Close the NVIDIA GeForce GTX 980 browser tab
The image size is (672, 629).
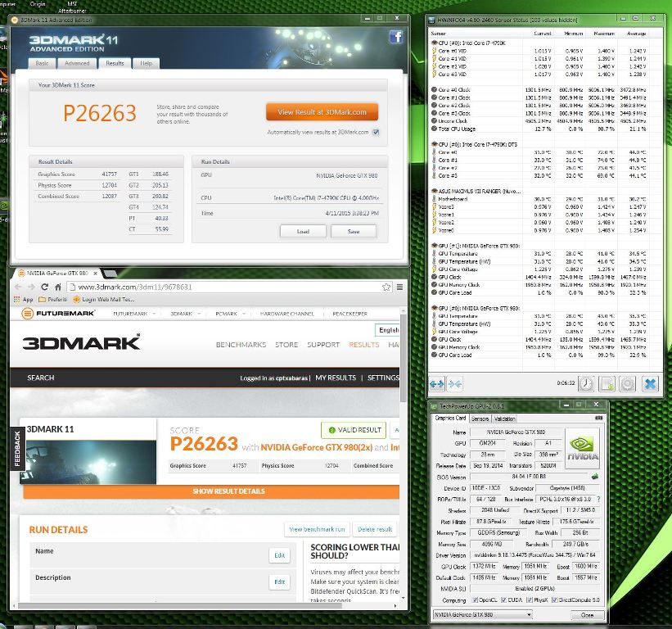pyautogui.click(x=95, y=273)
